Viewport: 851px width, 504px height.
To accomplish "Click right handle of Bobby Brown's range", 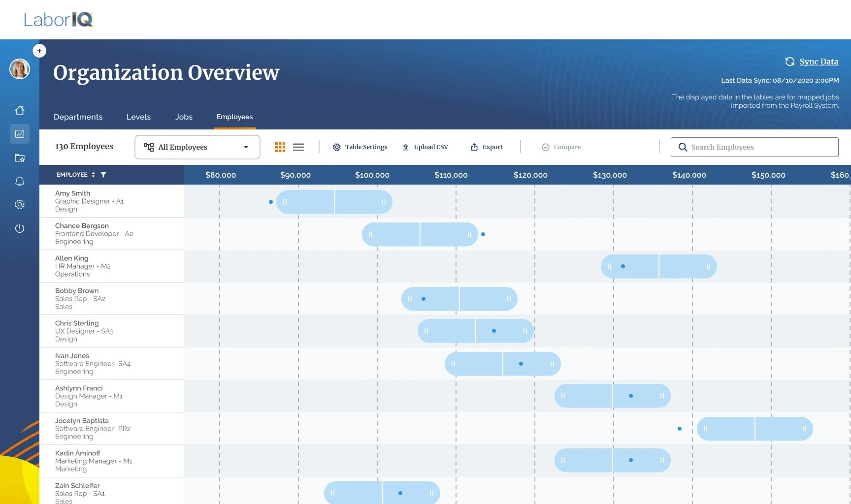I will click(509, 299).
